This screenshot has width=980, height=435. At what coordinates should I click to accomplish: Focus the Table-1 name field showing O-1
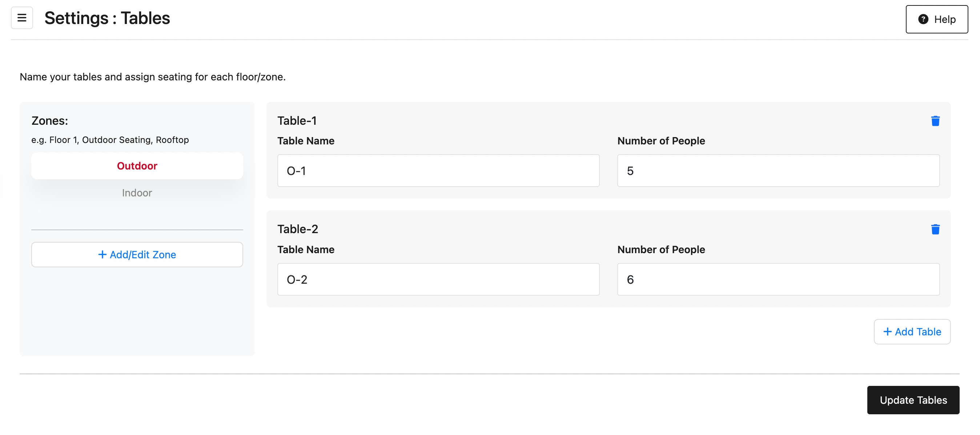pyautogui.click(x=438, y=171)
